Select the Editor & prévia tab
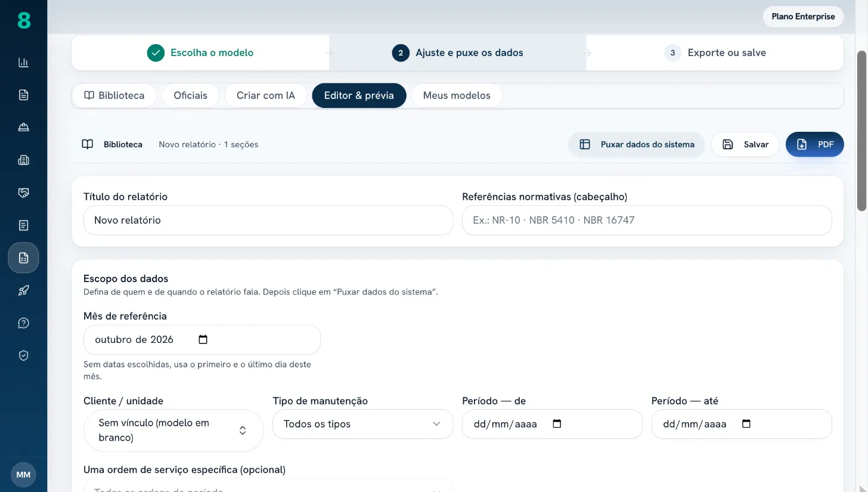 [x=359, y=95]
